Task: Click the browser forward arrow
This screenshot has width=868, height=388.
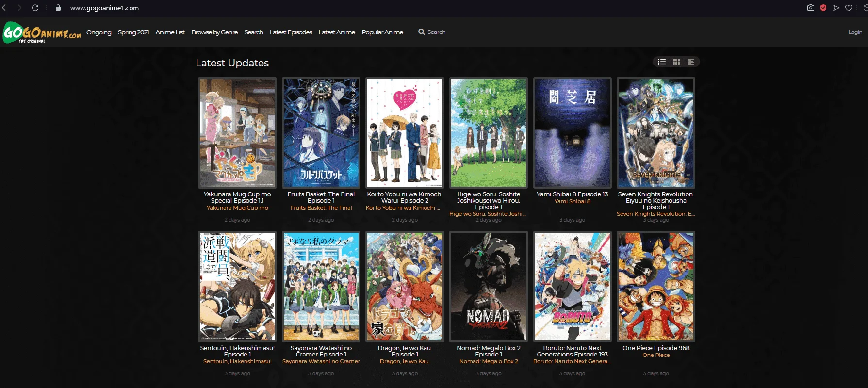Action: [x=19, y=8]
